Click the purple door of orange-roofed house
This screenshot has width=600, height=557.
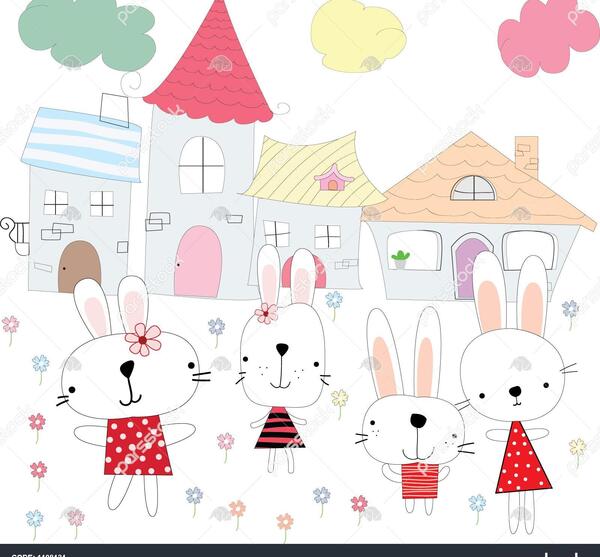[x=468, y=268]
